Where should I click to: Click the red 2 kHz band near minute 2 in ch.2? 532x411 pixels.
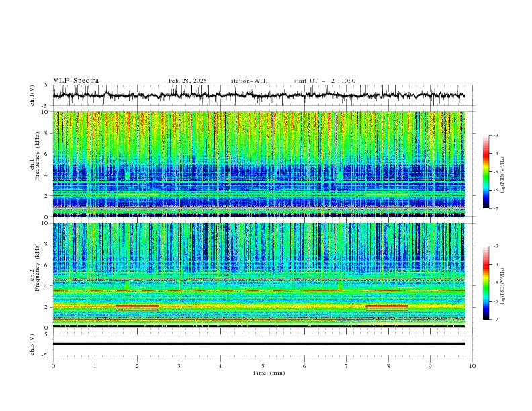tap(137, 306)
